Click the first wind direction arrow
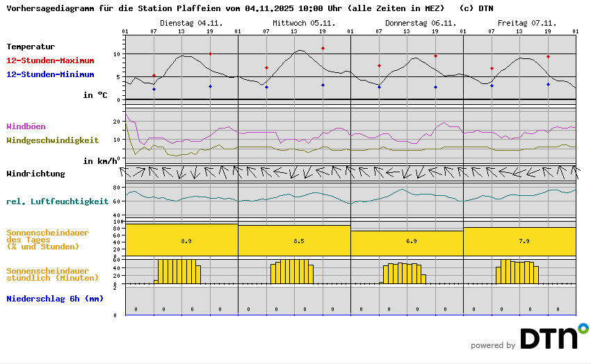 (126, 172)
